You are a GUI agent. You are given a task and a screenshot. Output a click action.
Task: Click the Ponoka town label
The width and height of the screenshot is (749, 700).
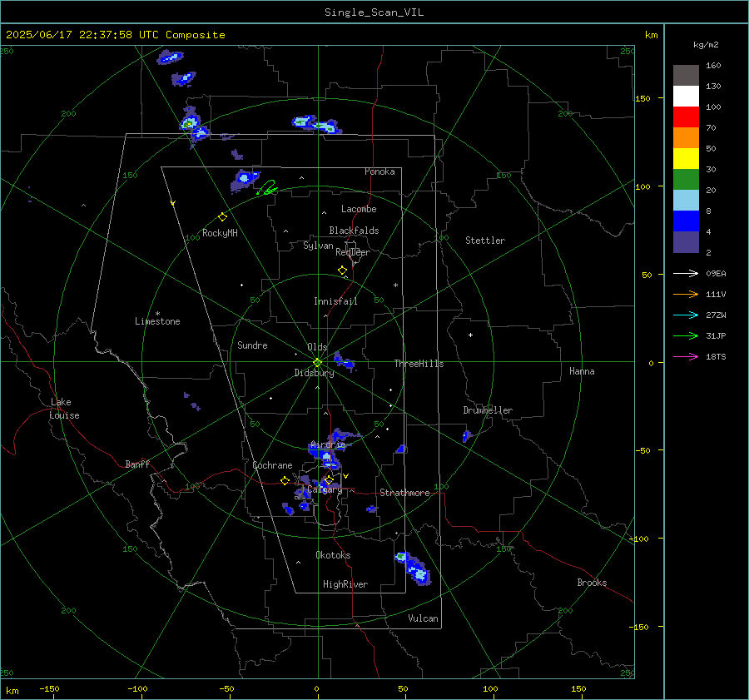tap(379, 171)
